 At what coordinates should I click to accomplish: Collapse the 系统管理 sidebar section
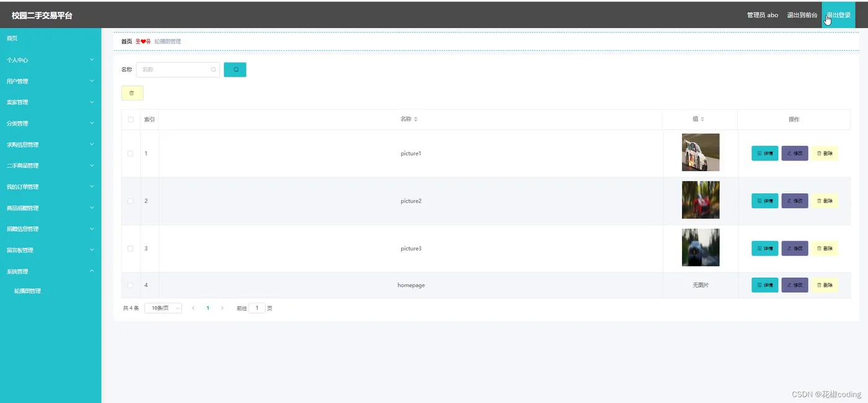click(x=50, y=272)
